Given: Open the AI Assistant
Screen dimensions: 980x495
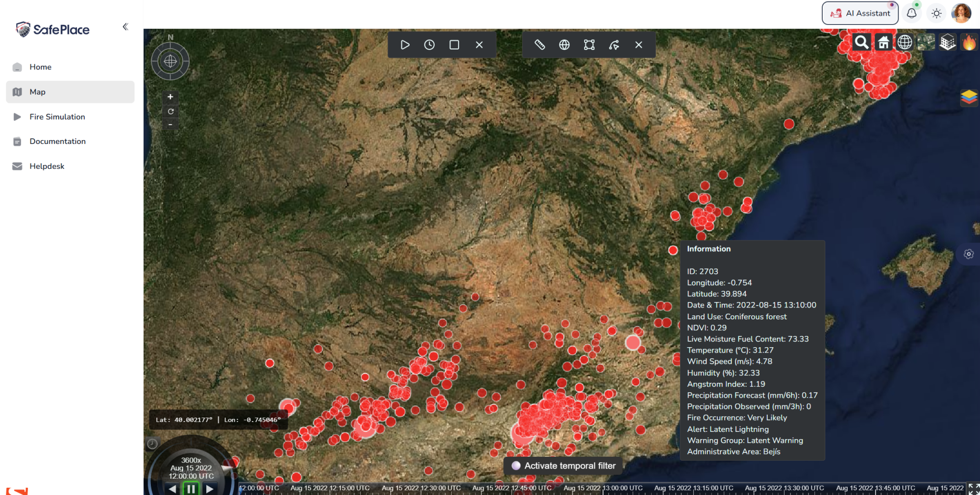Looking at the screenshot, I should pyautogui.click(x=860, y=13).
